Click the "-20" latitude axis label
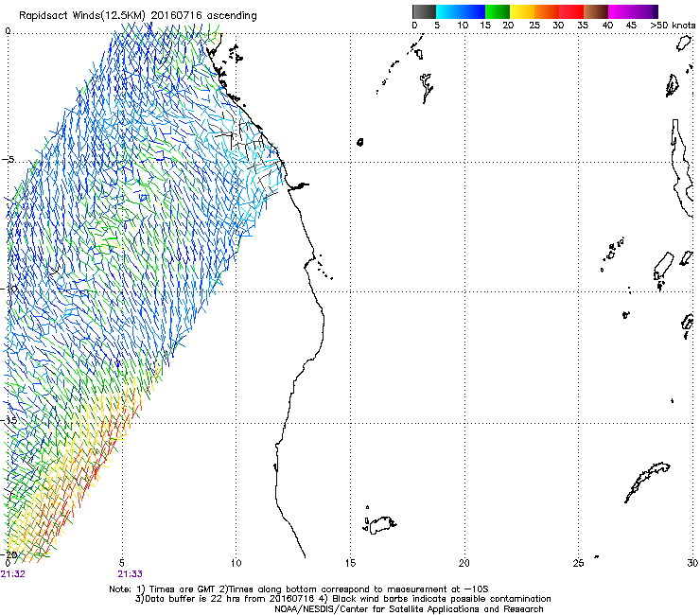Screen dimensions: 700x615 click(x=9, y=554)
